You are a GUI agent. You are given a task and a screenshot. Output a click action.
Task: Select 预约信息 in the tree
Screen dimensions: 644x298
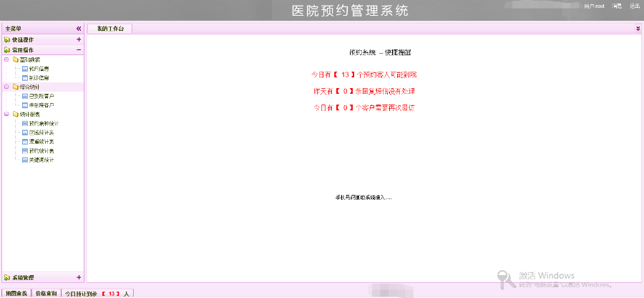39,69
